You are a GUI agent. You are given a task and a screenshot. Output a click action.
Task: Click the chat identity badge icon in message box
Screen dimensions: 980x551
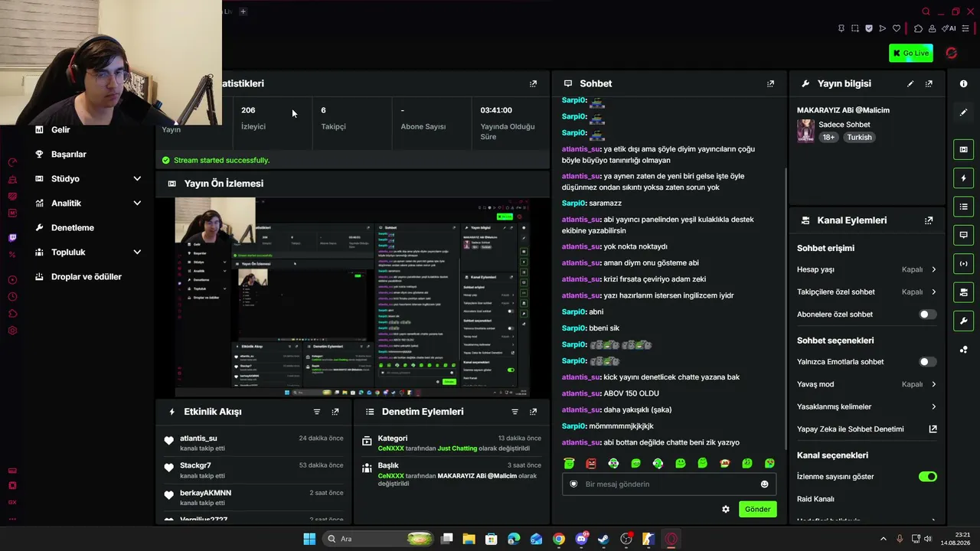[573, 484]
